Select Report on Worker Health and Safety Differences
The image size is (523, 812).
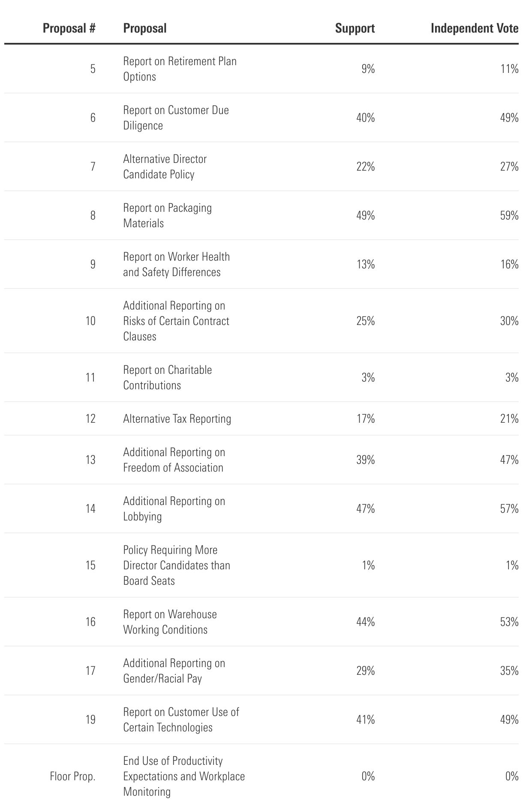coord(177,265)
